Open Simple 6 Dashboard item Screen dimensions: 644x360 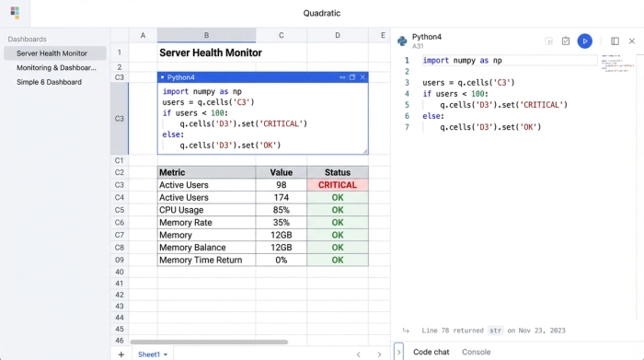pyautogui.click(x=49, y=82)
